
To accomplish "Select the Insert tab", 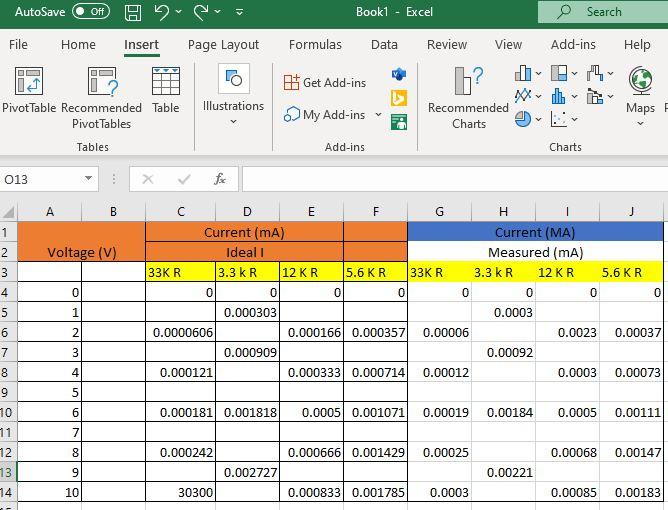I will [x=141, y=45].
